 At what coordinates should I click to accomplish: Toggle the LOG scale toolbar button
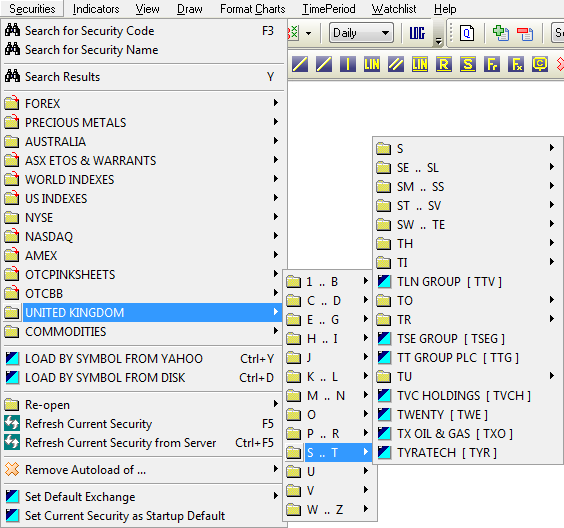click(x=417, y=33)
